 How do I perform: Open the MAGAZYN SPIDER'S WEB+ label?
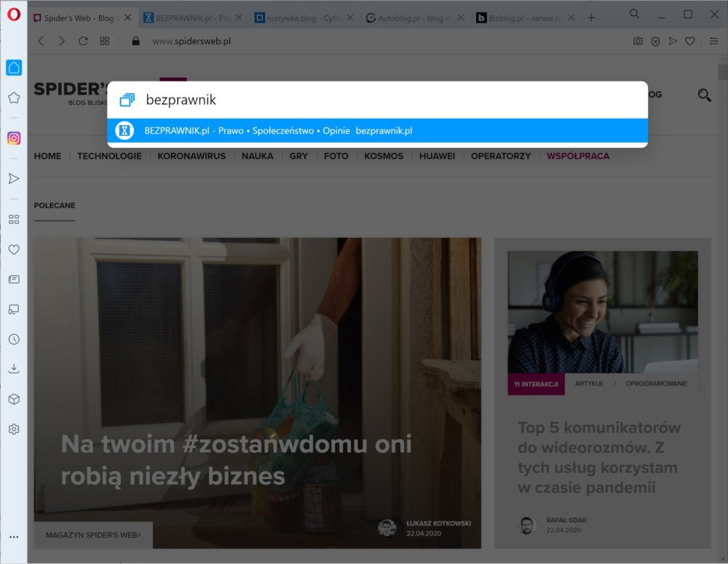(93, 535)
